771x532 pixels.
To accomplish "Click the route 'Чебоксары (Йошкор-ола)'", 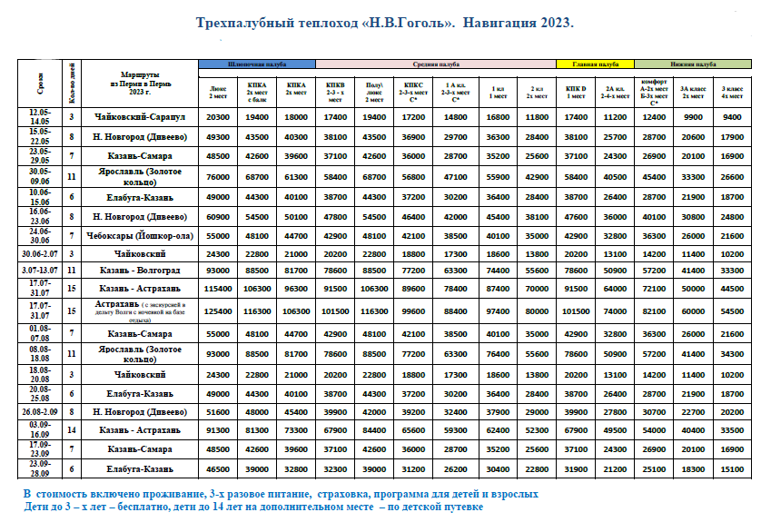I will pyautogui.click(x=140, y=236).
